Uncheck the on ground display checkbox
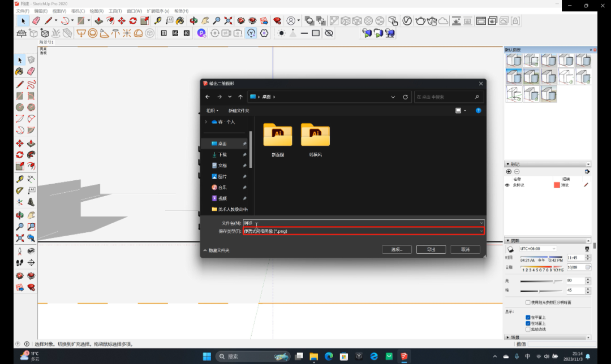 (528, 323)
